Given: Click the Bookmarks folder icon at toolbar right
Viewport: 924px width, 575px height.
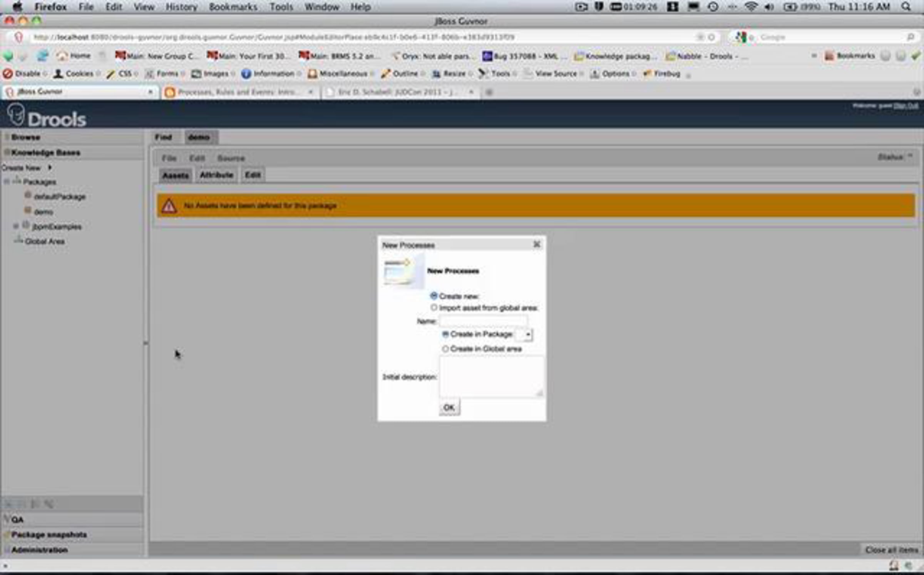Looking at the screenshot, I should pos(829,56).
